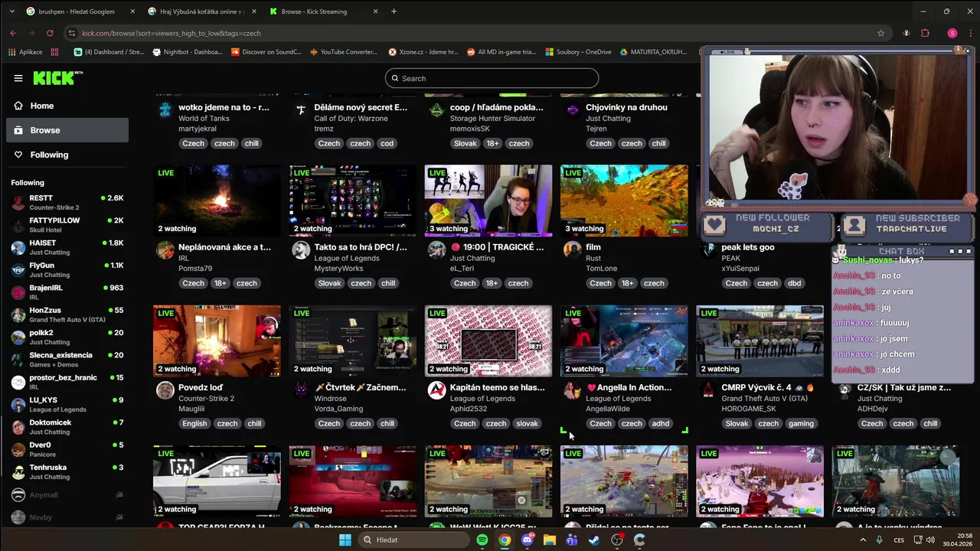Open HOROGAME_SK channel avatar
Image resolution: width=980 pixels, height=551 pixels.
708,390
